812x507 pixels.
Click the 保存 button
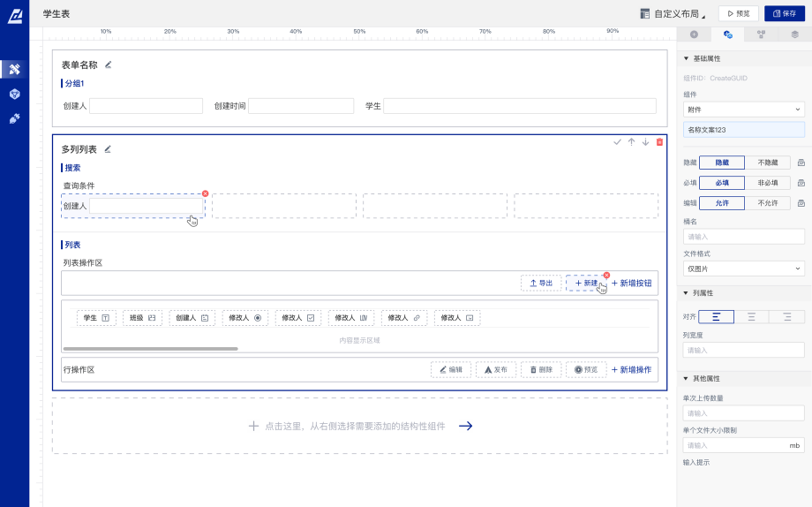[x=785, y=13]
